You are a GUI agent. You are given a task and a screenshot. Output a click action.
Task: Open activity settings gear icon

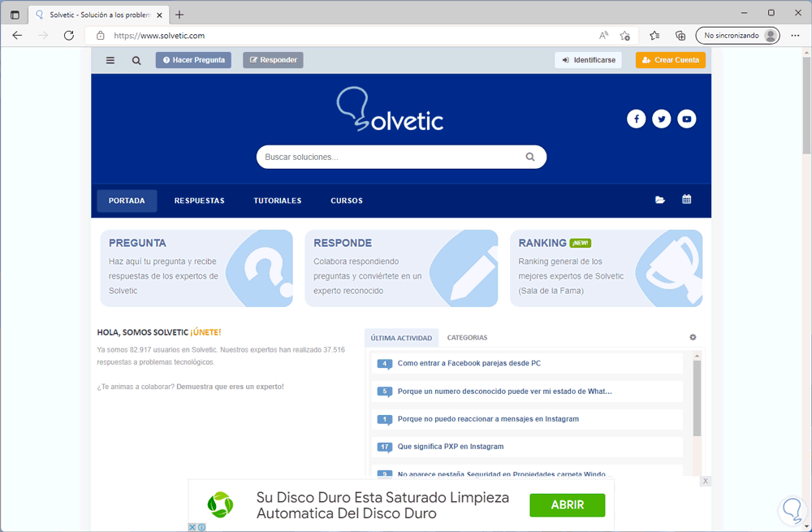[x=693, y=337]
